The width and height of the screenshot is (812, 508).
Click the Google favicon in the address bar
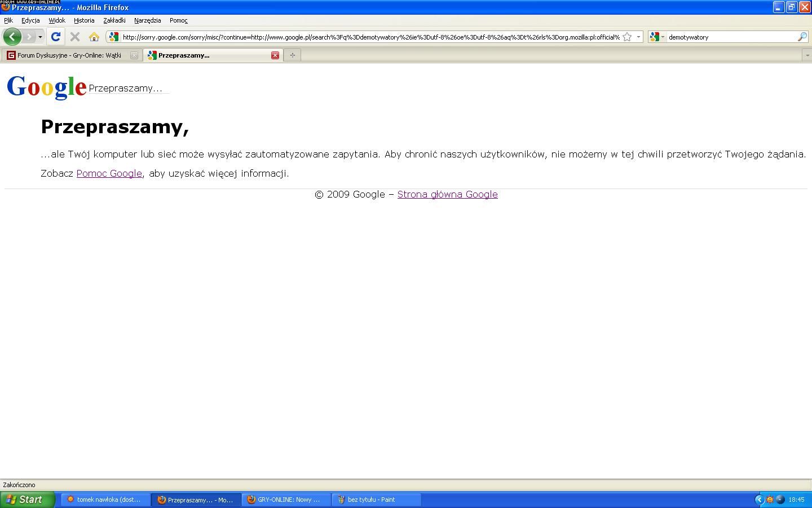tap(114, 37)
